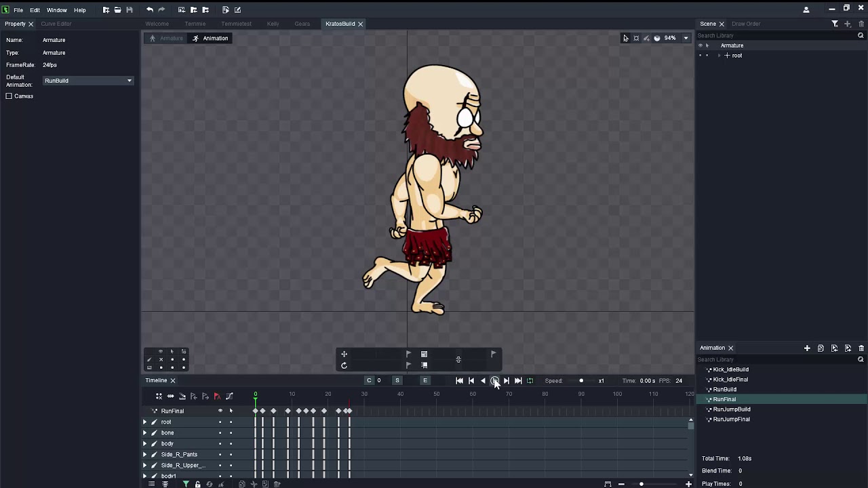Toggle visibility dot for root in Scene
The image size is (868, 488).
coord(701,56)
